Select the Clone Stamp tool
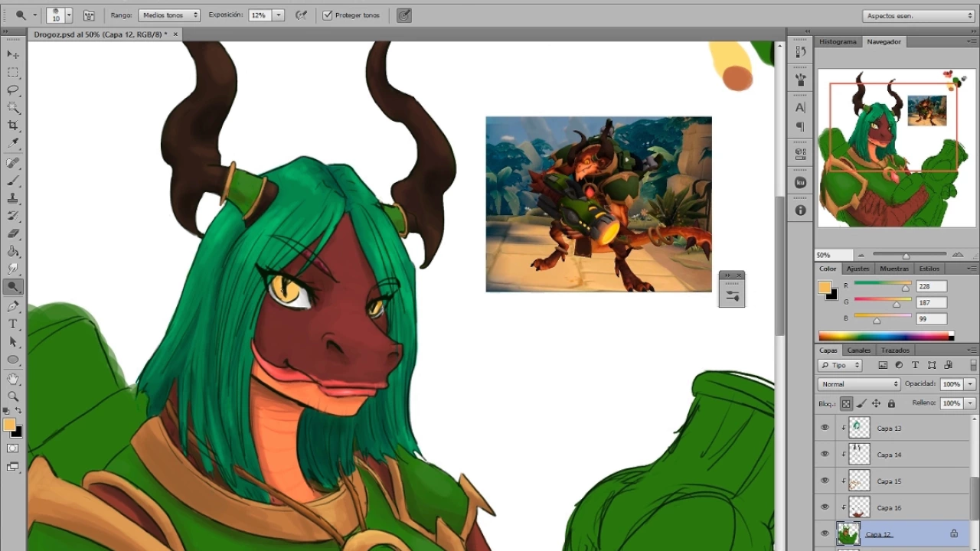This screenshot has width=980, height=551. pyautogui.click(x=13, y=198)
